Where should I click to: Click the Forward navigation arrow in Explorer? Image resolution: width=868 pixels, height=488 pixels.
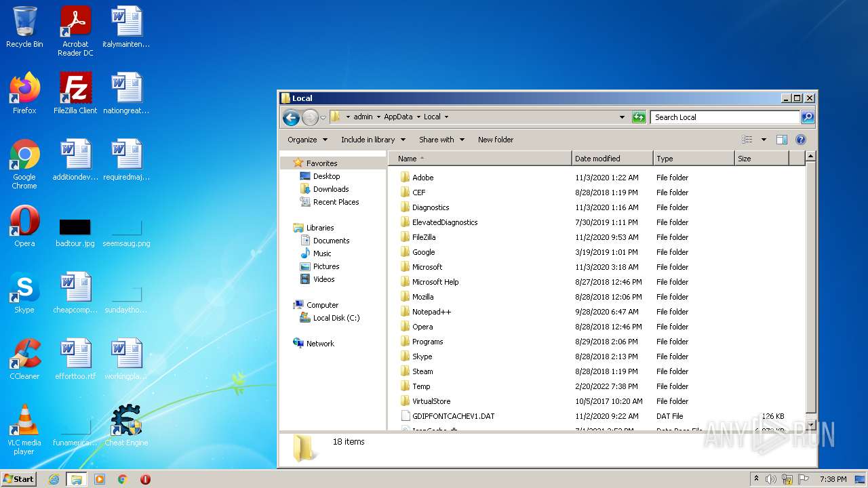click(310, 117)
